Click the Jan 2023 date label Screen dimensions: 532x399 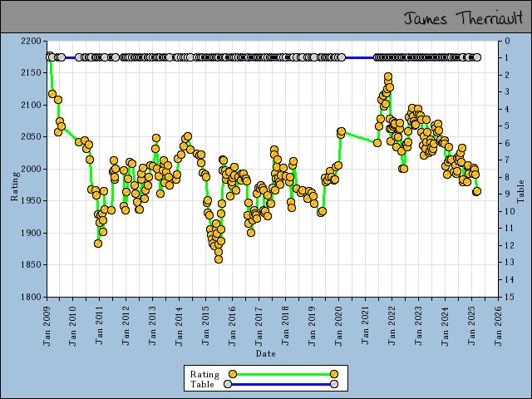(x=418, y=327)
